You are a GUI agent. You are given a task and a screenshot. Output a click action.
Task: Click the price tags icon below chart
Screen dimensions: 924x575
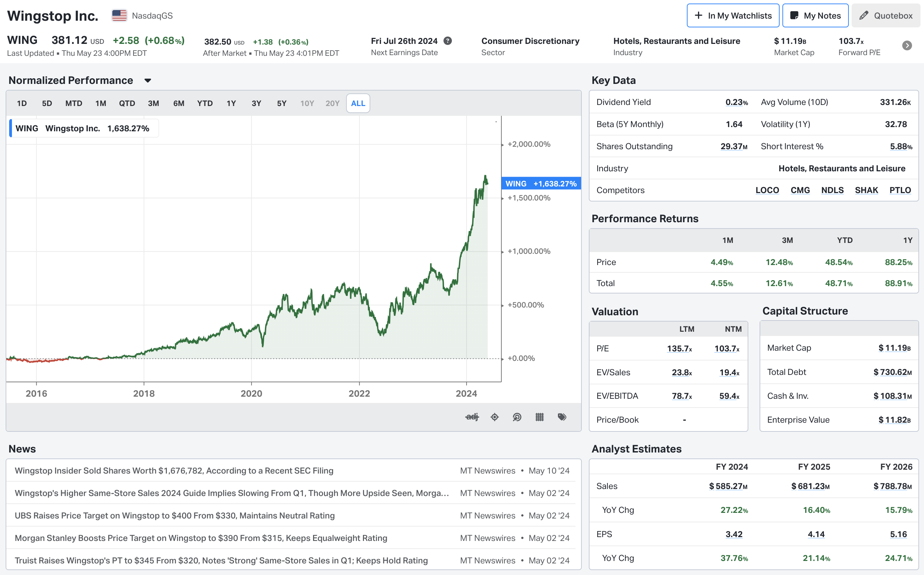pyautogui.click(x=562, y=417)
